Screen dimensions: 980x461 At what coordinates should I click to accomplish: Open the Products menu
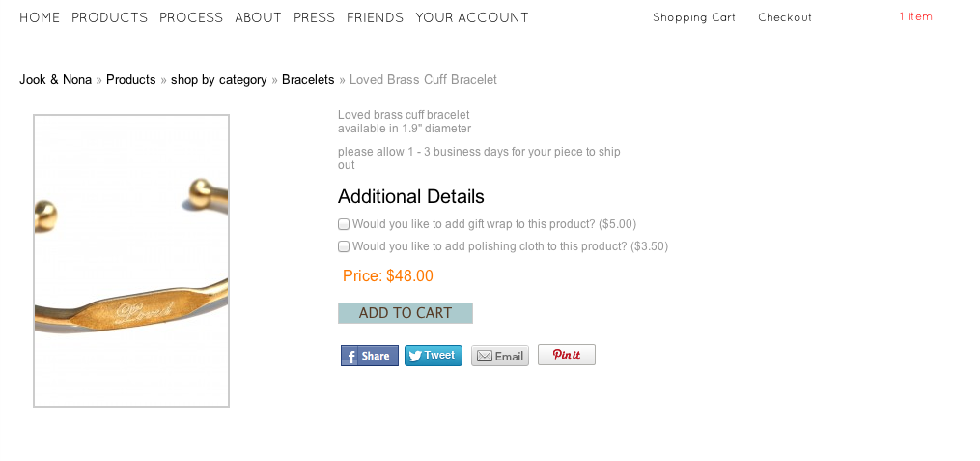[x=109, y=17]
